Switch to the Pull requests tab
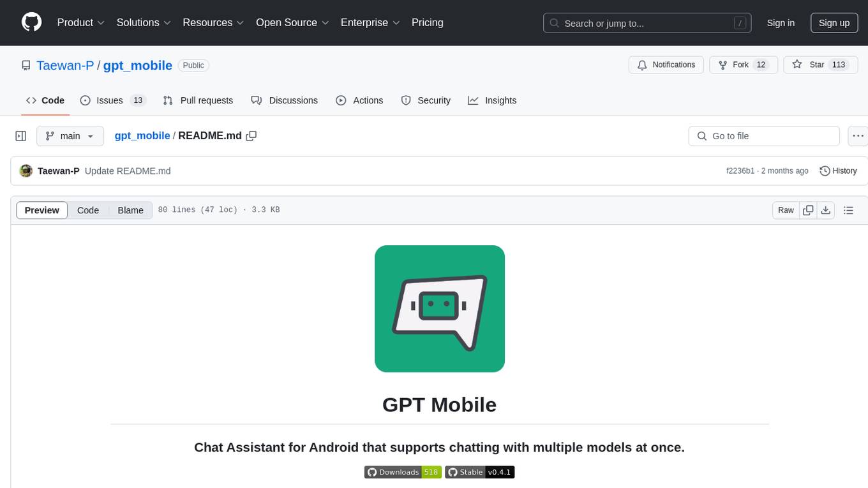868x488 pixels. (x=198, y=100)
